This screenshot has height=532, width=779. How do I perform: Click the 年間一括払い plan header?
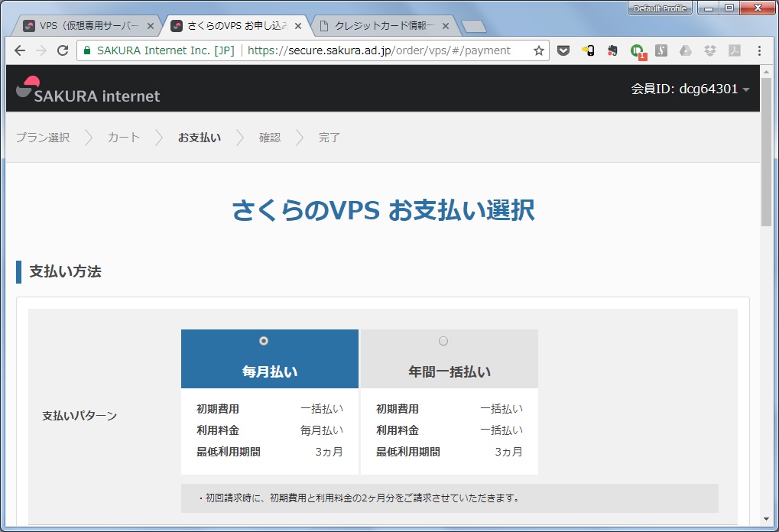[449, 358]
